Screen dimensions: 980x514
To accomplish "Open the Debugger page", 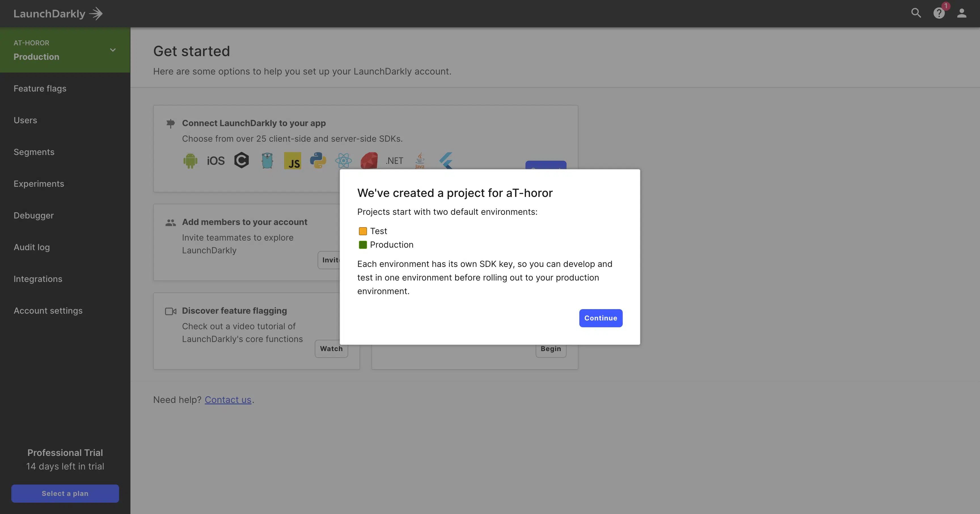I will tap(33, 215).
